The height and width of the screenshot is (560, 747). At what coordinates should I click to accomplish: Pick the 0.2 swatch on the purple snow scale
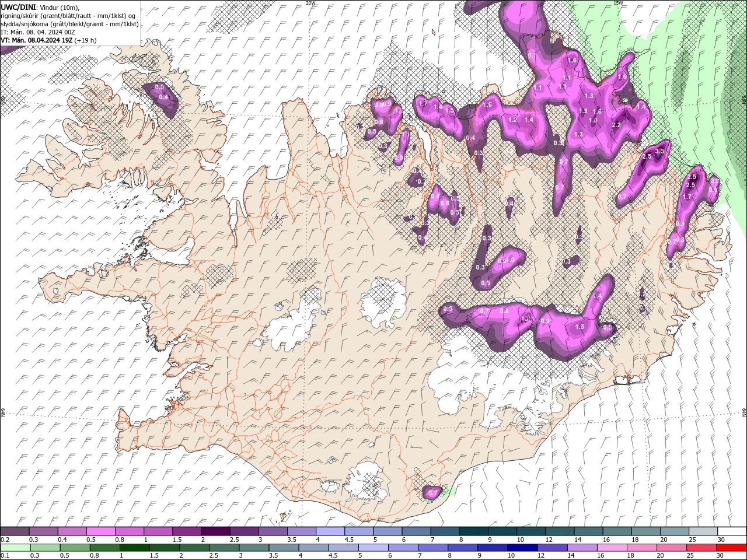[x=15, y=531]
